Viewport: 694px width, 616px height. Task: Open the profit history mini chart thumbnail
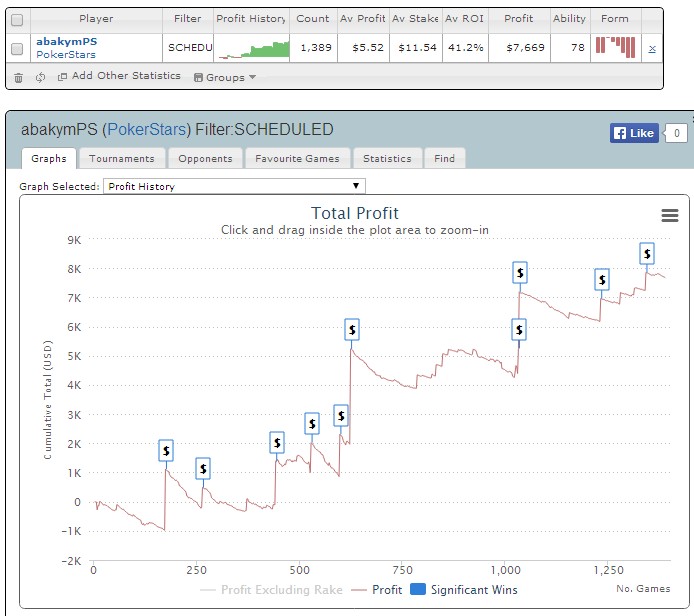pyautogui.click(x=252, y=49)
